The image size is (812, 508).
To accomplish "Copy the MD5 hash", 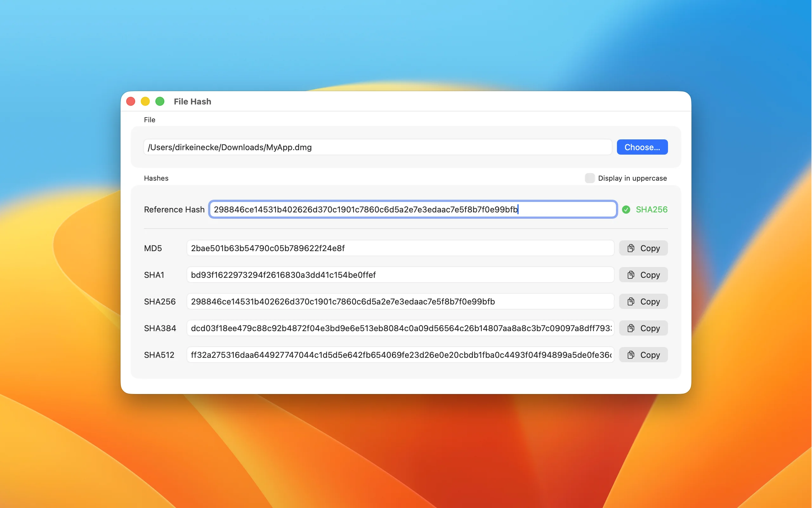I will point(643,248).
